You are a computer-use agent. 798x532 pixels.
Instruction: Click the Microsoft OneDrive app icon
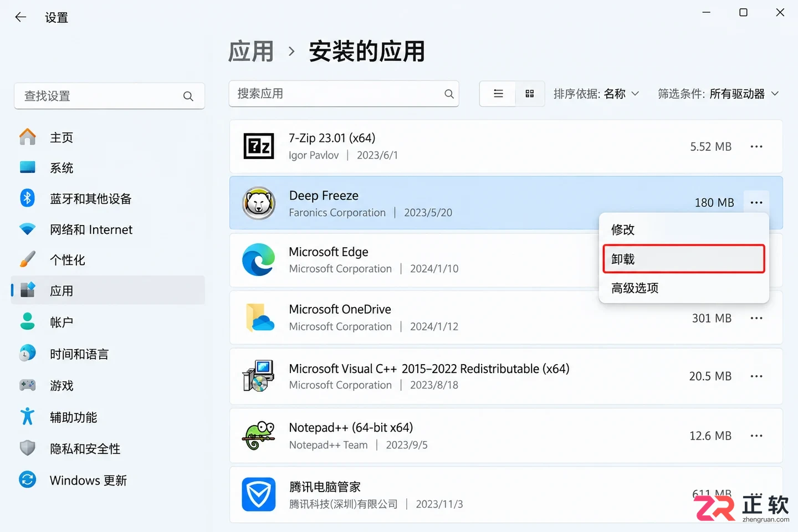[x=259, y=318]
